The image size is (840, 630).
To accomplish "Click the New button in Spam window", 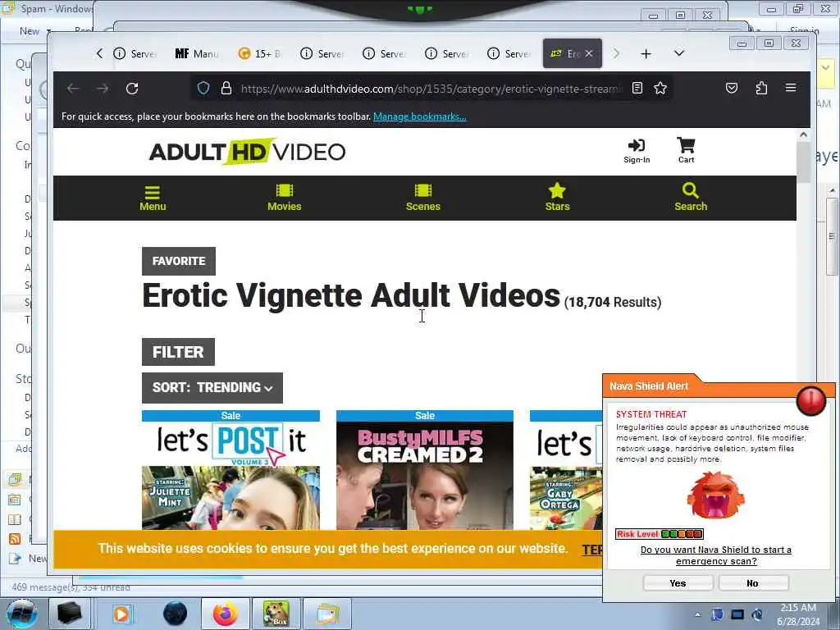I will click(30, 31).
